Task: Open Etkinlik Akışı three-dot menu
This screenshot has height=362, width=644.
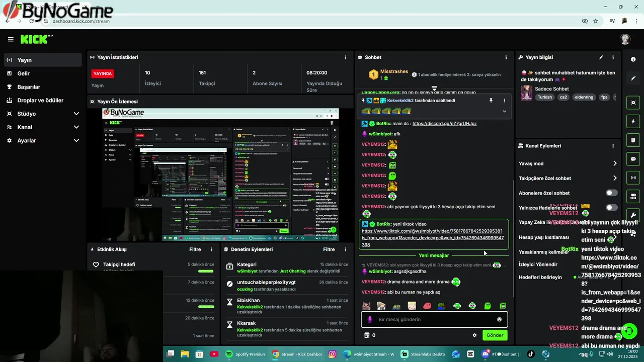Action: point(211,249)
